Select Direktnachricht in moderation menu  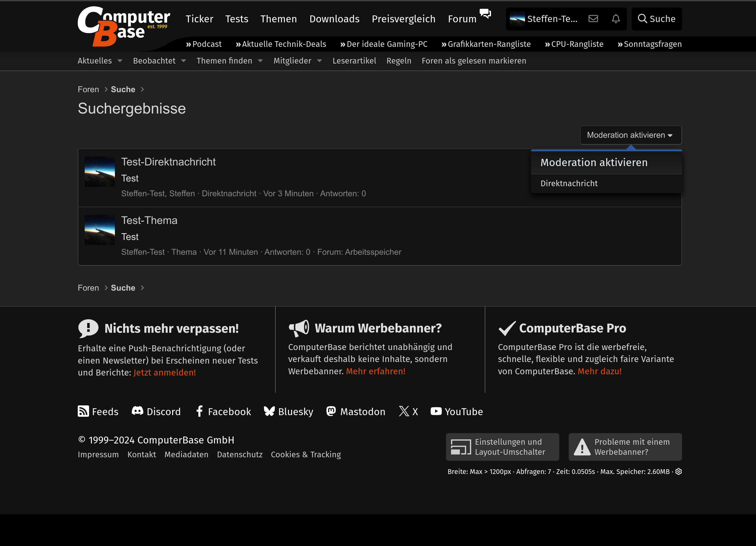(x=569, y=183)
